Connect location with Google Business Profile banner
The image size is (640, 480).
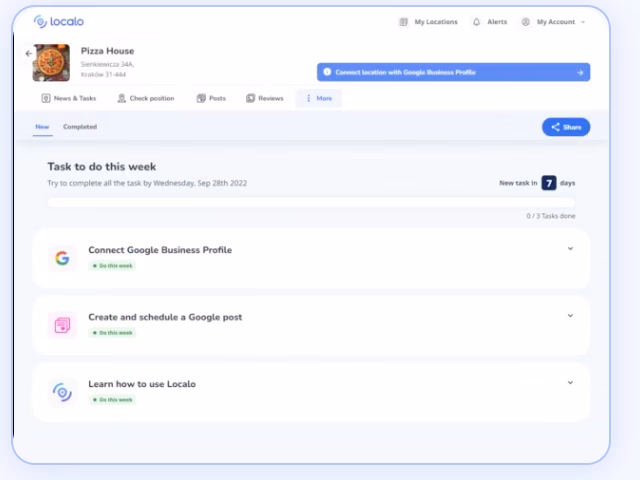pyautogui.click(x=453, y=72)
